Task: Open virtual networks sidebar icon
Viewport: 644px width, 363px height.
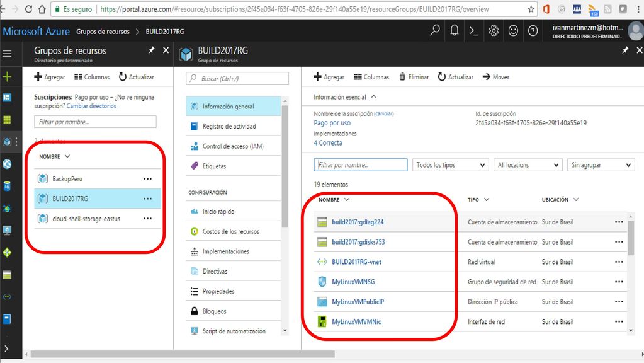Action: tap(7, 297)
